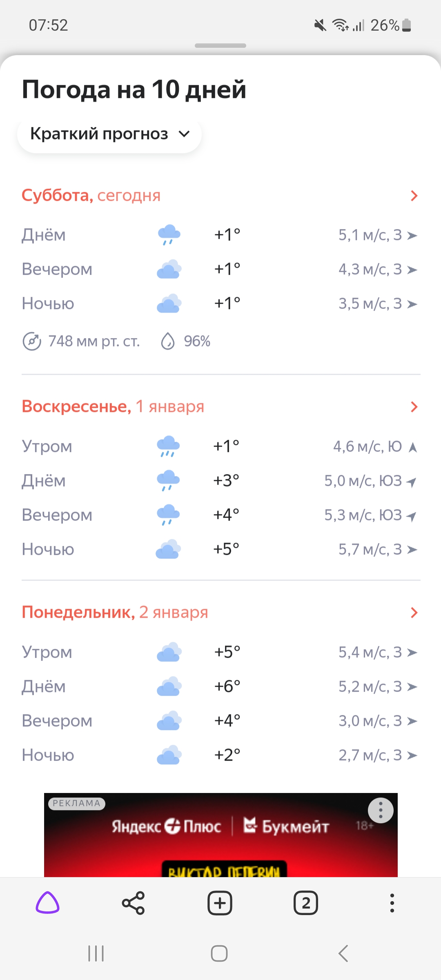441x980 pixels.
Task: Tap the Alice assistant icon
Action: click(x=48, y=902)
